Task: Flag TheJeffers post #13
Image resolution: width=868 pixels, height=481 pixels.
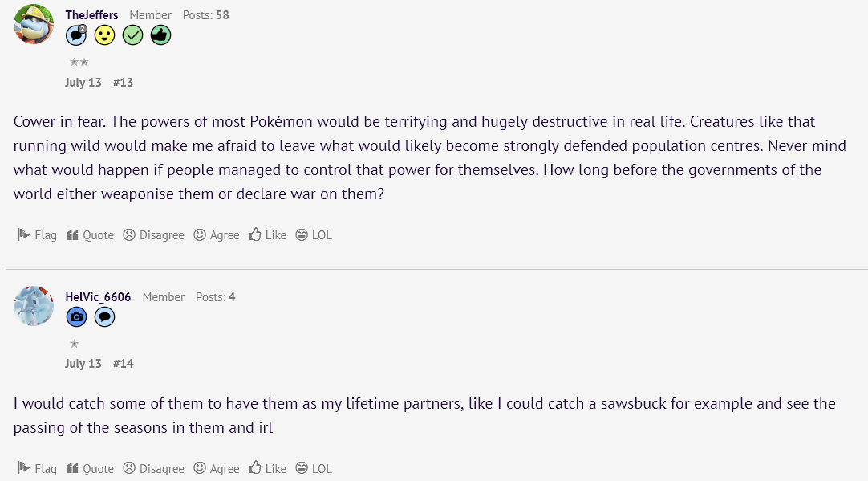Action: point(38,235)
